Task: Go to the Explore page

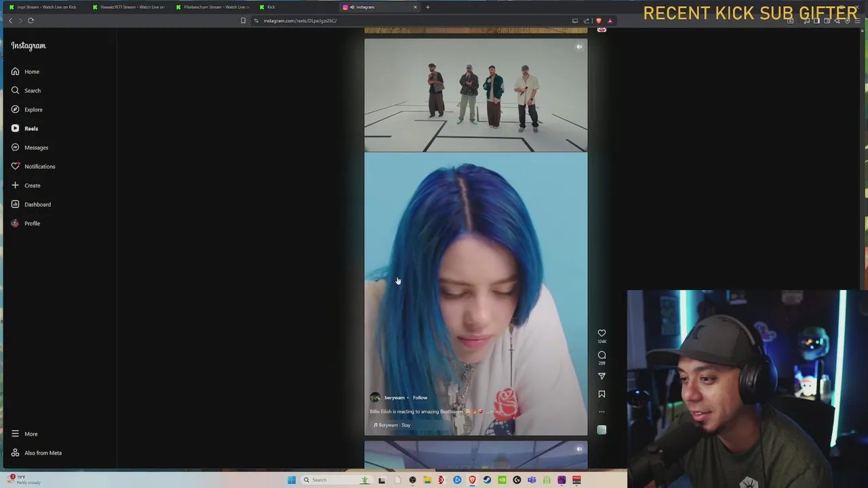Action: 26,109
